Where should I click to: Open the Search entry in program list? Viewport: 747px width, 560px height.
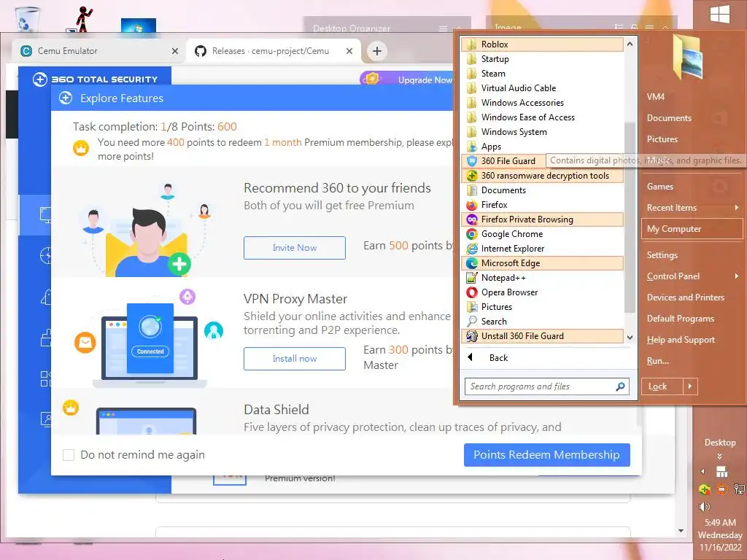(x=542, y=322)
